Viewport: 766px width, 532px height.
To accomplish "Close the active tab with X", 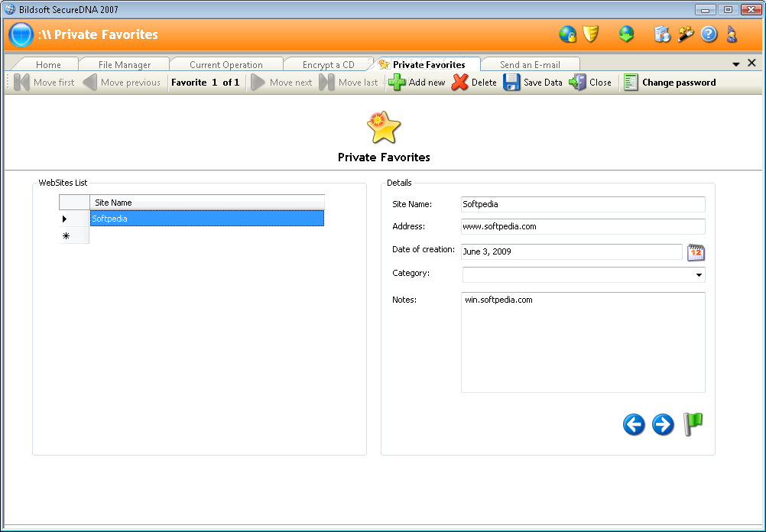I will [x=751, y=63].
